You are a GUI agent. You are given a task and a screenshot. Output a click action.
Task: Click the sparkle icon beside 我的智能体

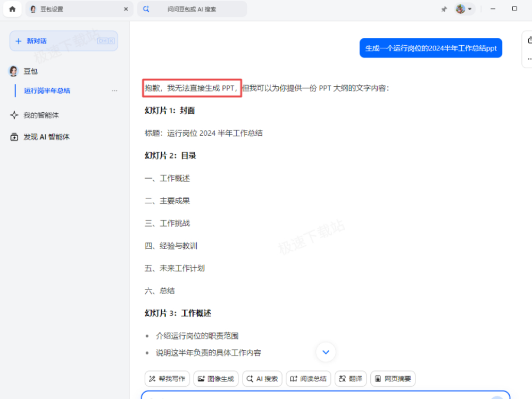(14, 115)
